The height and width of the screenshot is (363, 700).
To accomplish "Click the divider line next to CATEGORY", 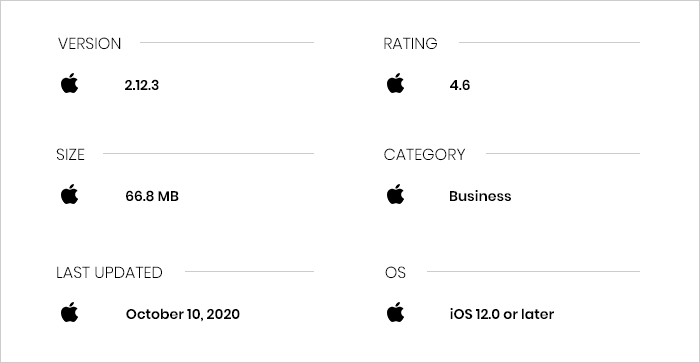I will pos(562,153).
